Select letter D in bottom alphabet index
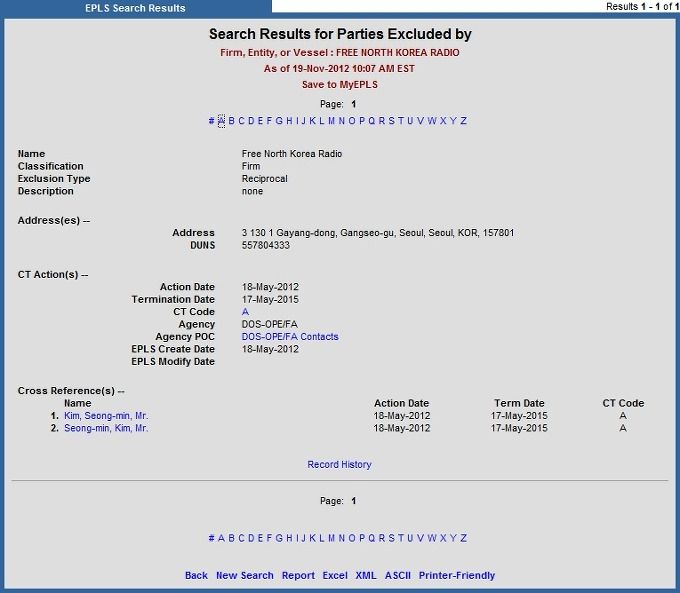Screen dimensions: 680x593 click(x=251, y=538)
